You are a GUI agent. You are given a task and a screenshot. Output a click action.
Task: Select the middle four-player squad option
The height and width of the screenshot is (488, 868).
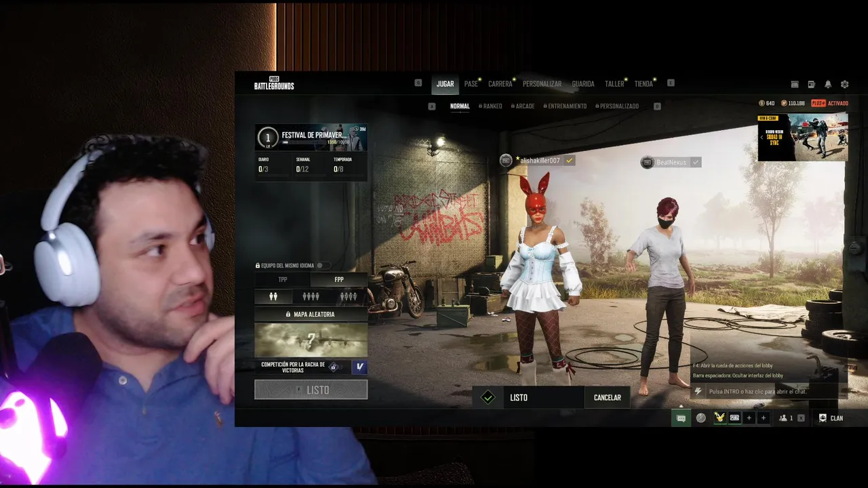click(311, 296)
